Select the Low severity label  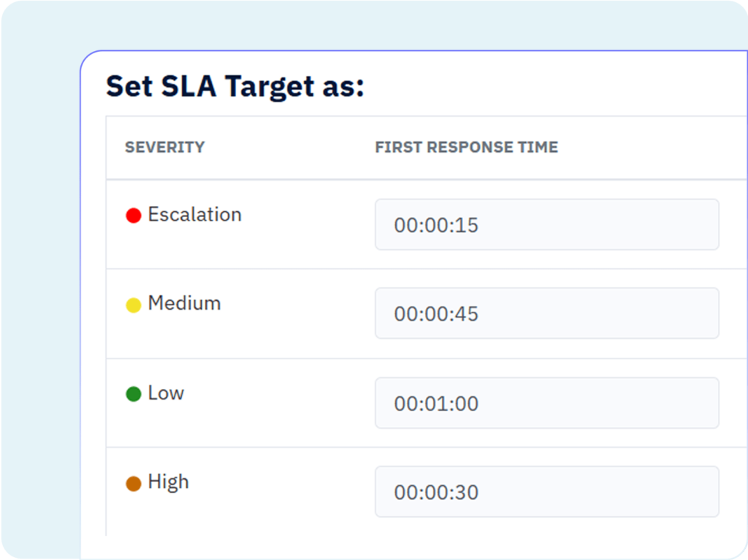[x=166, y=394]
